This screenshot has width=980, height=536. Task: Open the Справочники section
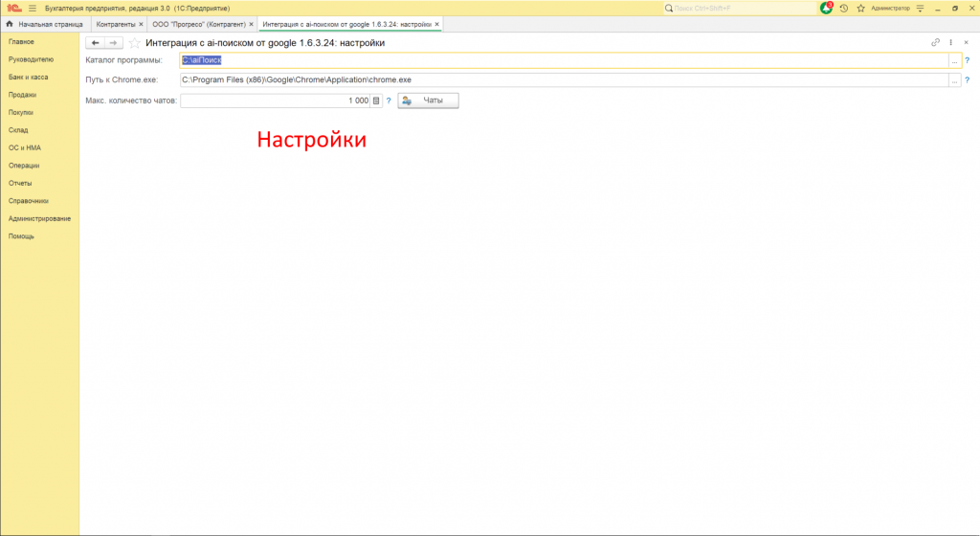(28, 201)
